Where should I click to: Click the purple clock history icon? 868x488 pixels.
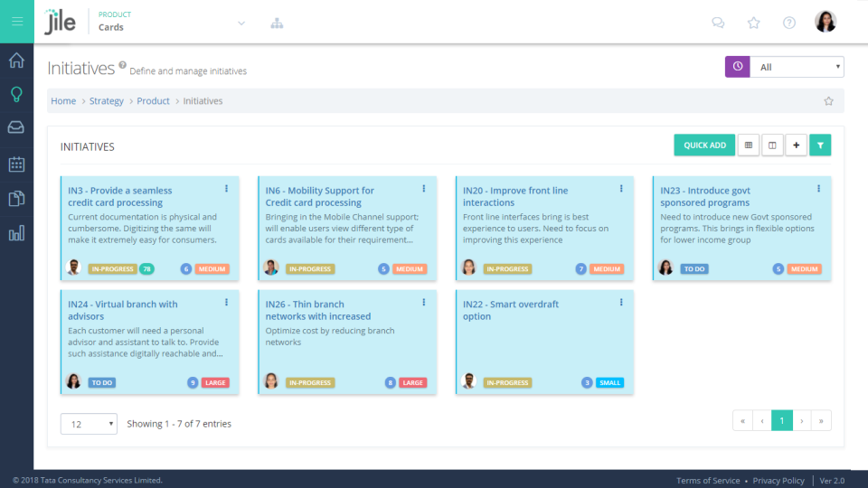point(738,67)
